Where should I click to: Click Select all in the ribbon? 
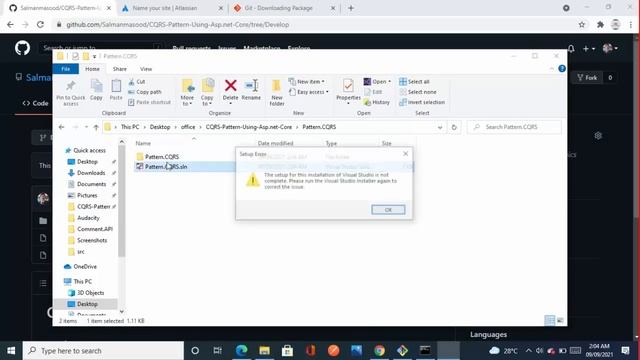tap(414, 82)
